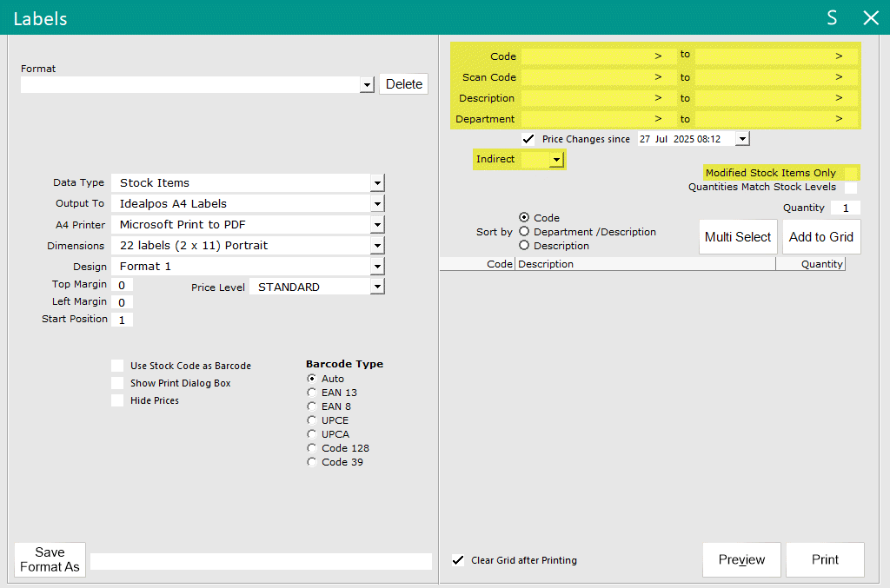Open the Price Changes since date picker
Image resolution: width=890 pixels, height=588 pixels.
[x=742, y=139]
